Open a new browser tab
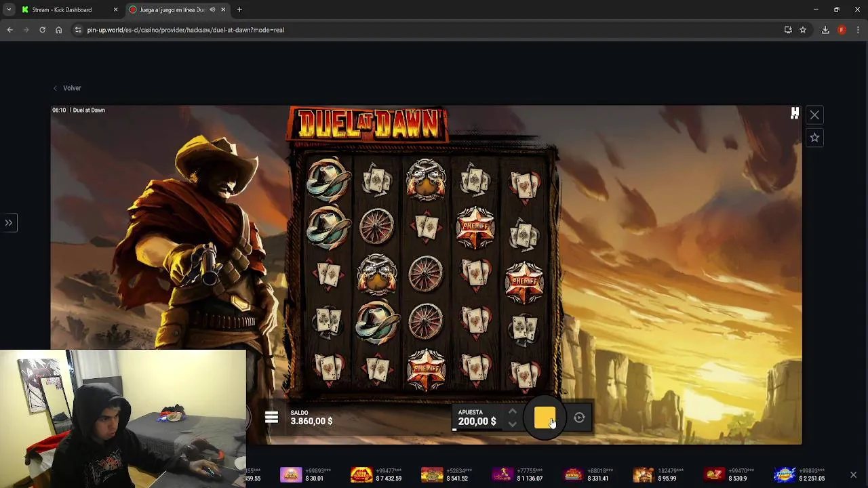The image size is (868, 488). point(239,9)
